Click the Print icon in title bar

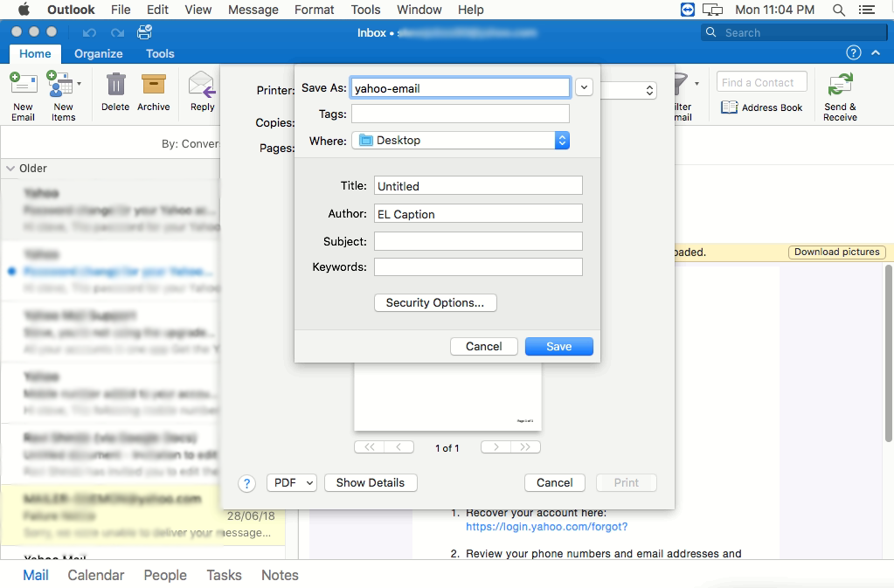(x=144, y=32)
